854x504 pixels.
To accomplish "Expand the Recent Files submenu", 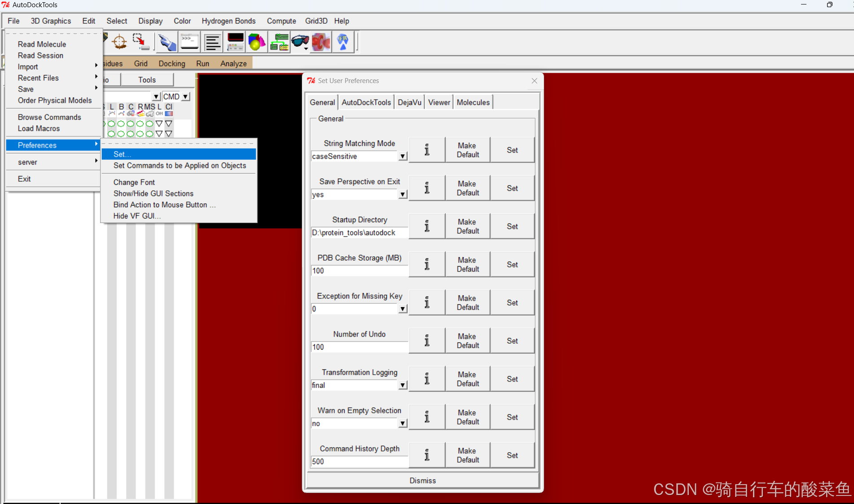I will pos(54,78).
